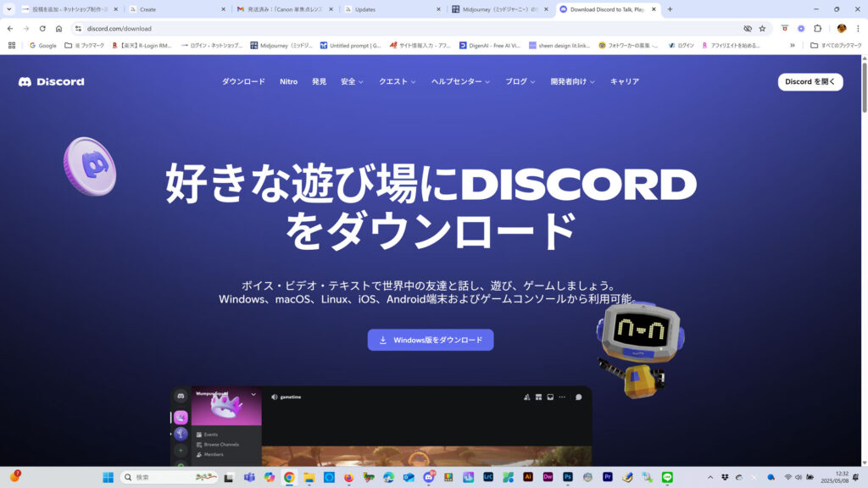Open Lightroom Classic from the taskbar
The width and height of the screenshot is (868, 488).
pos(487,477)
